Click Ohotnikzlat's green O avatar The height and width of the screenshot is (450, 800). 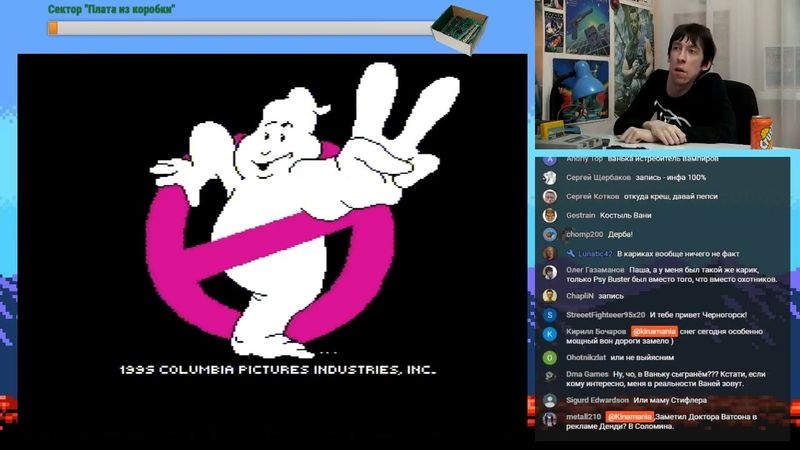549,357
